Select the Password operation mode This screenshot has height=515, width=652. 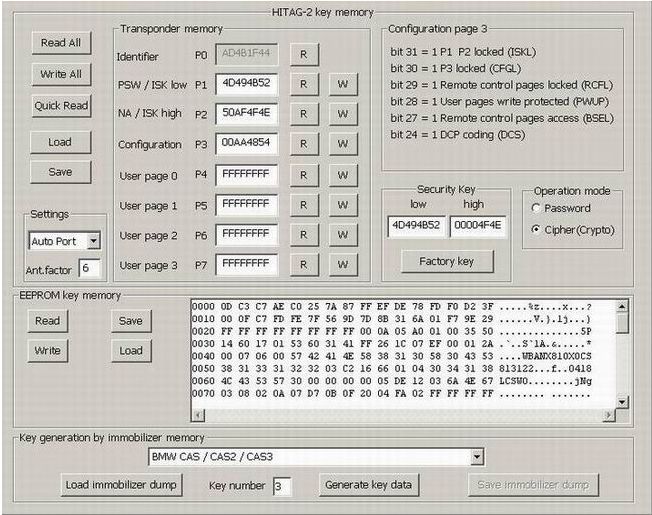539,208
